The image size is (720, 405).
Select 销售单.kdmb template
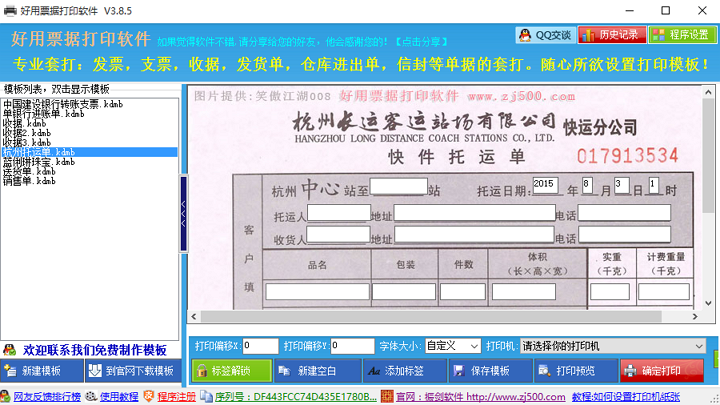click(x=90, y=181)
